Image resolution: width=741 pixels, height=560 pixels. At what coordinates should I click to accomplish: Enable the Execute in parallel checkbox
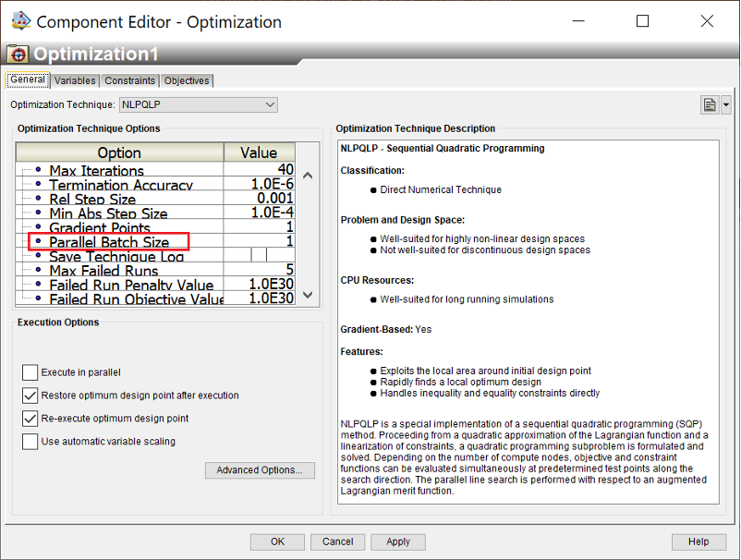[x=30, y=372]
